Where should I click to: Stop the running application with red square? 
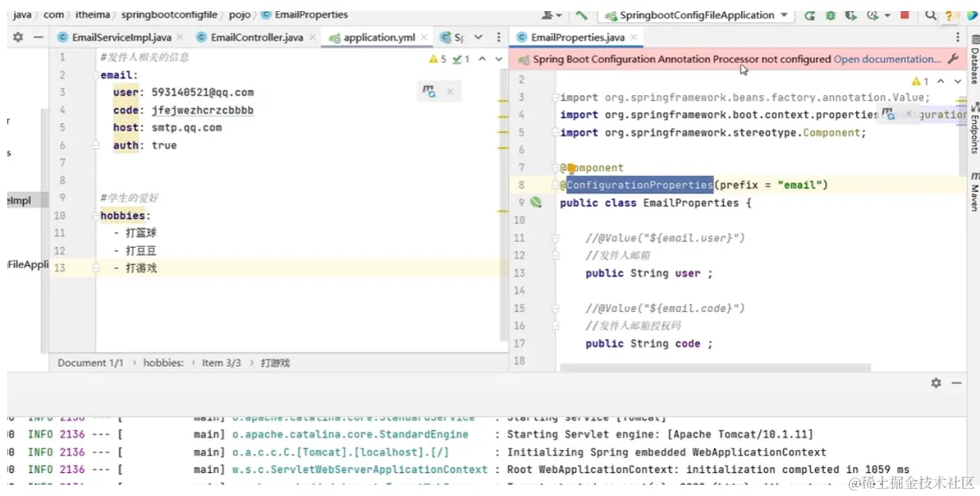[905, 15]
